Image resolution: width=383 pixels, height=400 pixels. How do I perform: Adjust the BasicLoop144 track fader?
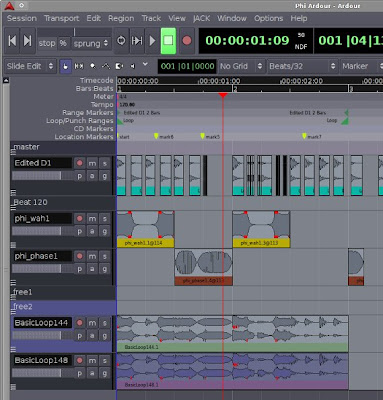(x=42, y=335)
